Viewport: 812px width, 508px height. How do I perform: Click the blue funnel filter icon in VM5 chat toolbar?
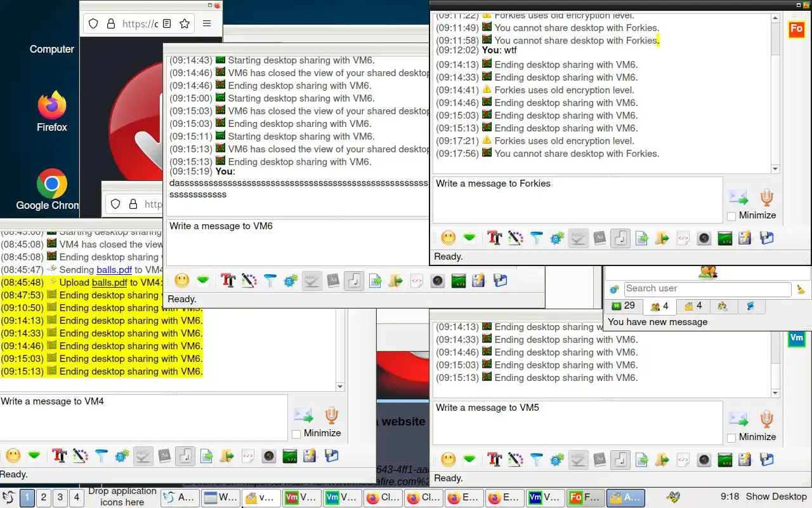(536, 460)
